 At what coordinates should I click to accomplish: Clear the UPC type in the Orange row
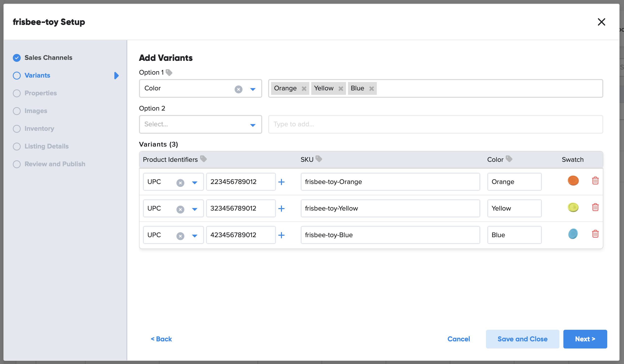180,183
